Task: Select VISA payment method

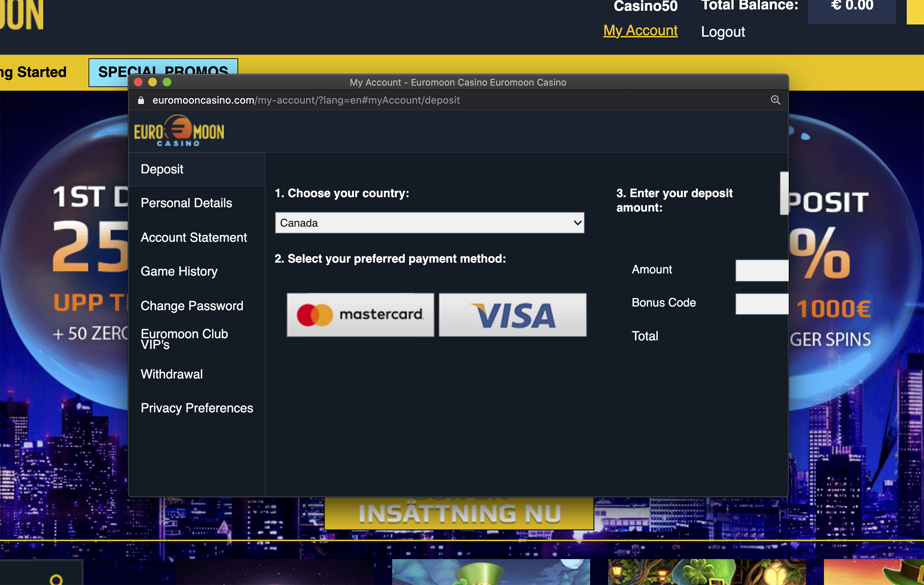Action: tap(513, 315)
